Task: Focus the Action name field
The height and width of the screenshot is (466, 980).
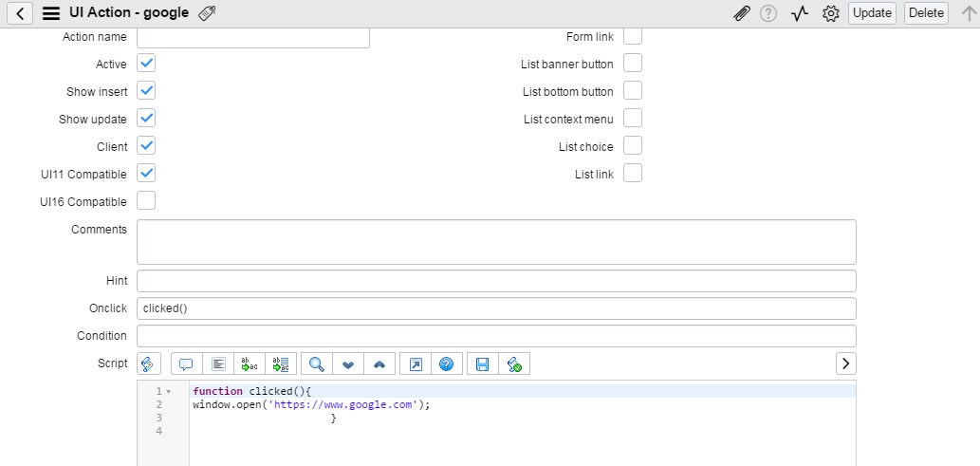Action: click(x=253, y=38)
